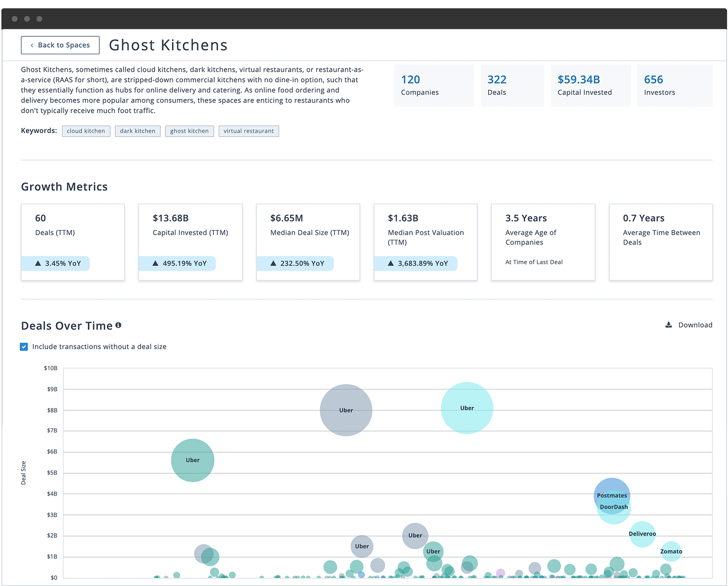
Task: Click the 3.5 Years Average Age card
Action: (543, 242)
